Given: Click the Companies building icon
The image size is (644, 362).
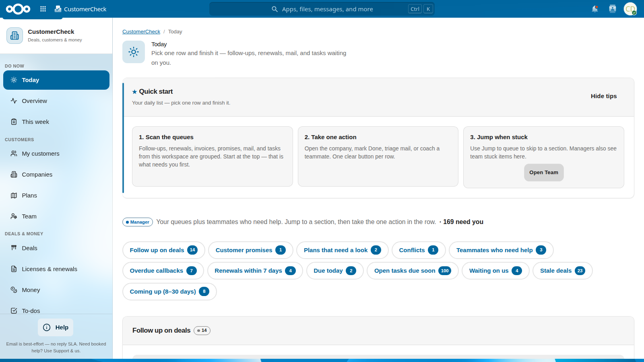Looking at the screenshot, I should [14, 175].
